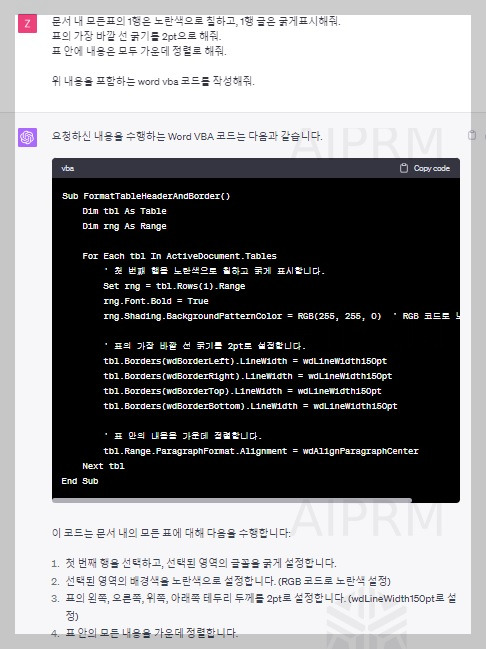
Task: Click the code comment about 2pt border
Action: click(205, 346)
